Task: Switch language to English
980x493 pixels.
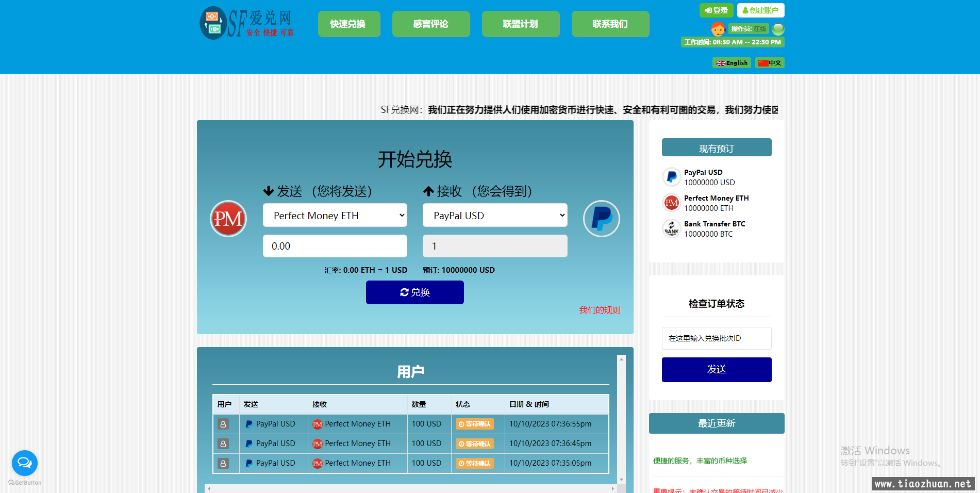Action: [x=732, y=63]
